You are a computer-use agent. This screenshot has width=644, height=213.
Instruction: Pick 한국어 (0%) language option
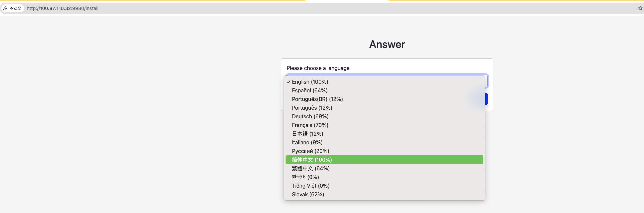pyautogui.click(x=305, y=177)
